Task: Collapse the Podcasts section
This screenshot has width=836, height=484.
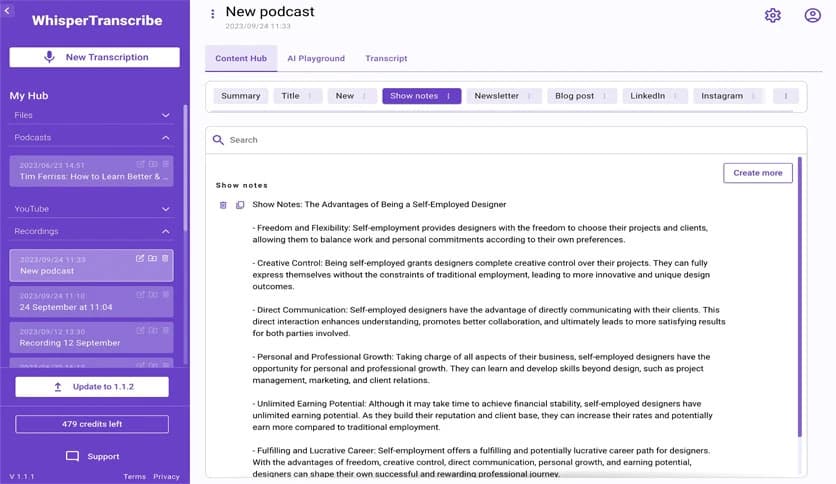Action: (x=165, y=137)
